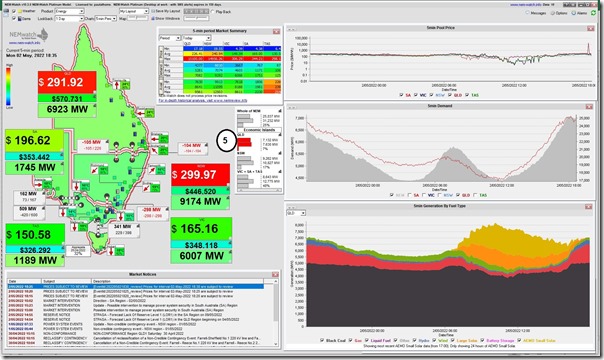Toggle AEMO Small Solar in the Generation chart legend
The image size is (604, 360).
(x=519, y=340)
